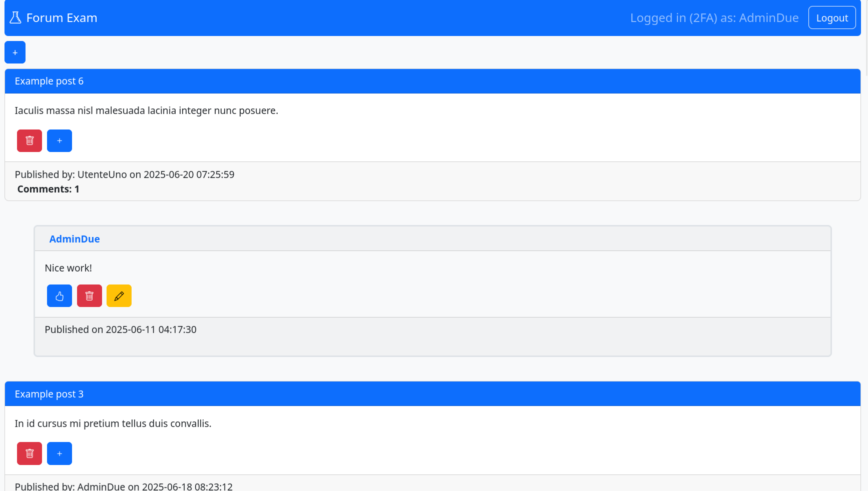Add a comment to Example post 3

(59, 453)
